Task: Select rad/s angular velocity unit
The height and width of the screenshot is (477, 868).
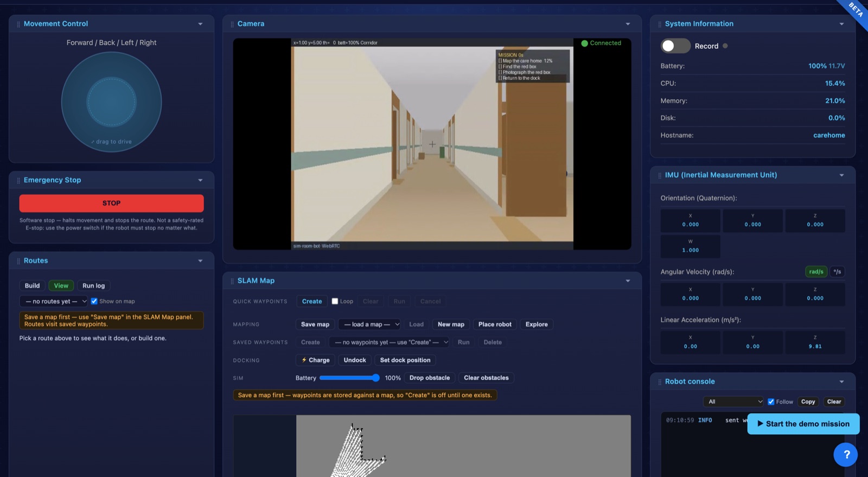Action: 816,272
